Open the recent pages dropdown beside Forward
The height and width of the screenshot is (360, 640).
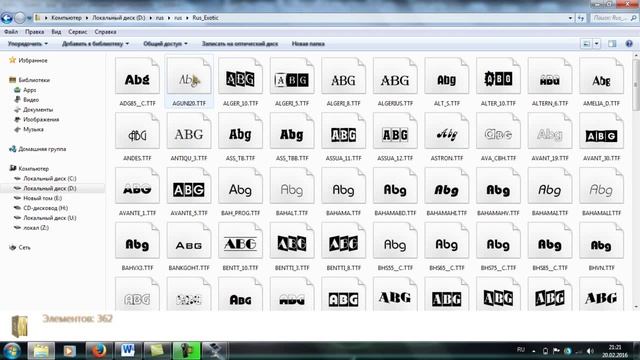(x=29, y=18)
